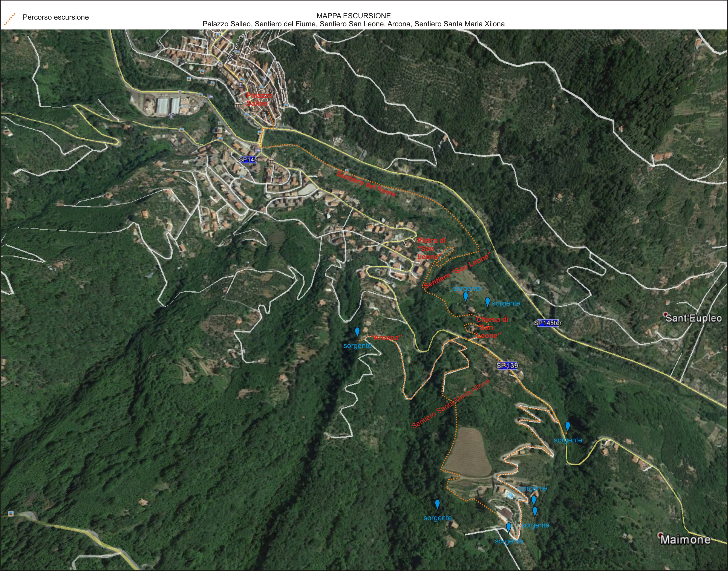The height and width of the screenshot is (571, 728).
Task: Click the Maimone place name
Action: (x=685, y=539)
